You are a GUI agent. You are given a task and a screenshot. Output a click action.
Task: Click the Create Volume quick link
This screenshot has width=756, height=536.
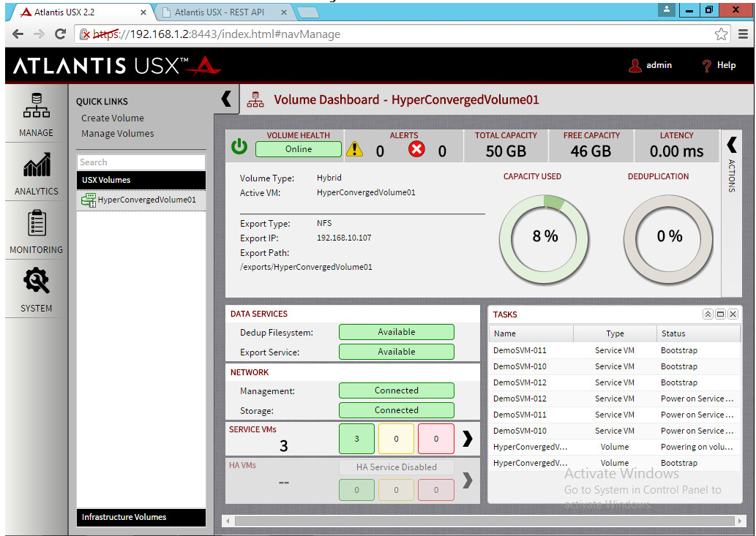pos(113,118)
